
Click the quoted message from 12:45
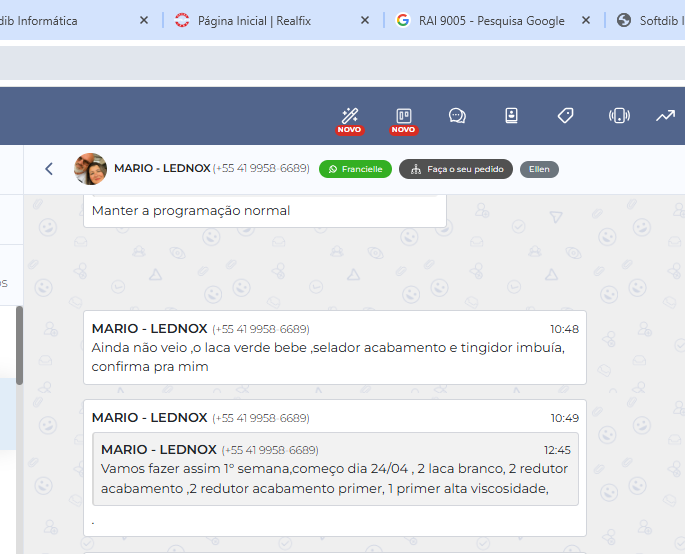click(335, 469)
